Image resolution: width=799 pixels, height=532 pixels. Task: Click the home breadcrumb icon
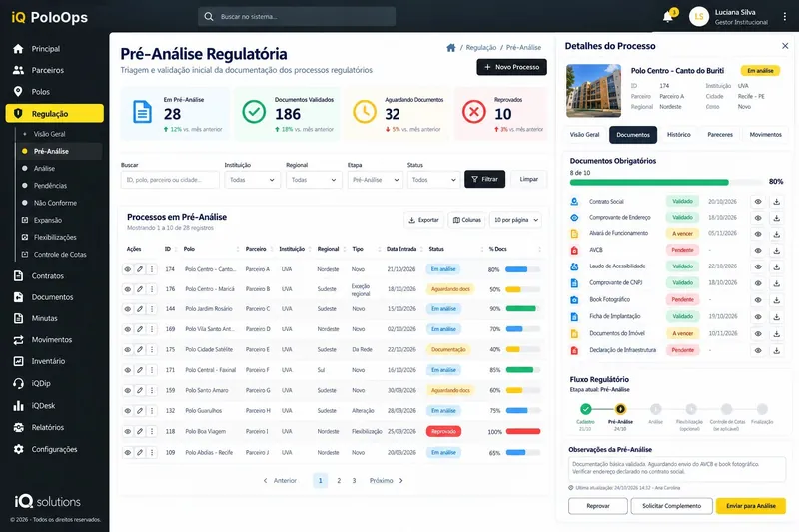[451, 47]
